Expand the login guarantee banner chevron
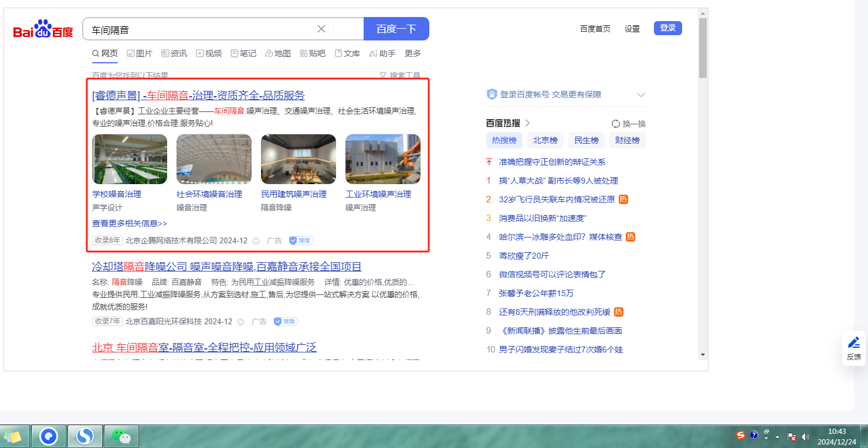Viewport: 868px width, 448px height. click(x=640, y=94)
